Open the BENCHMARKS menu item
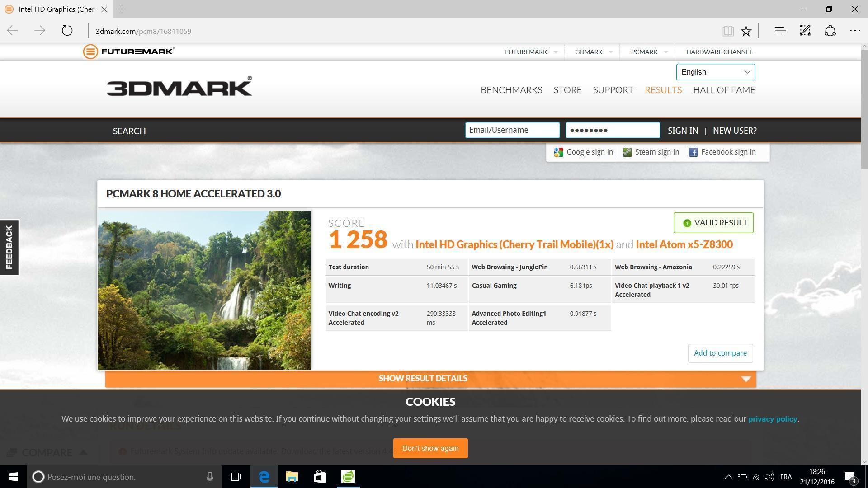The width and height of the screenshot is (868, 488). tap(511, 90)
